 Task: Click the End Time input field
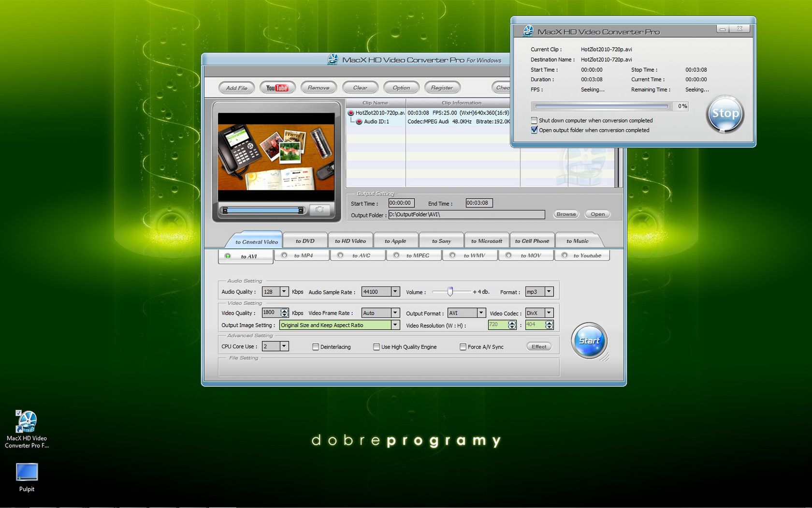(479, 203)
